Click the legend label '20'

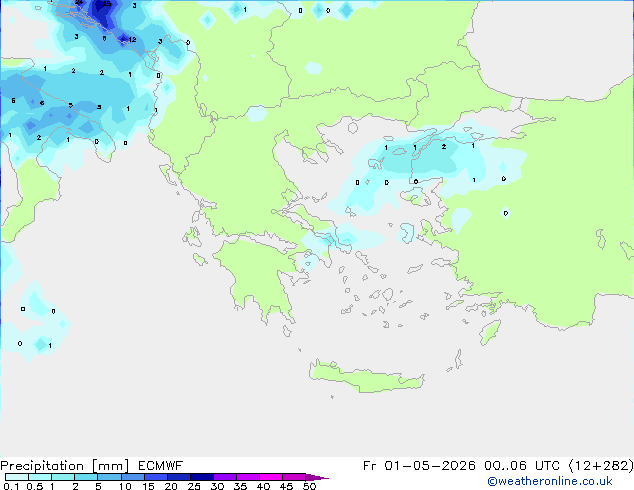coord(171,486)
